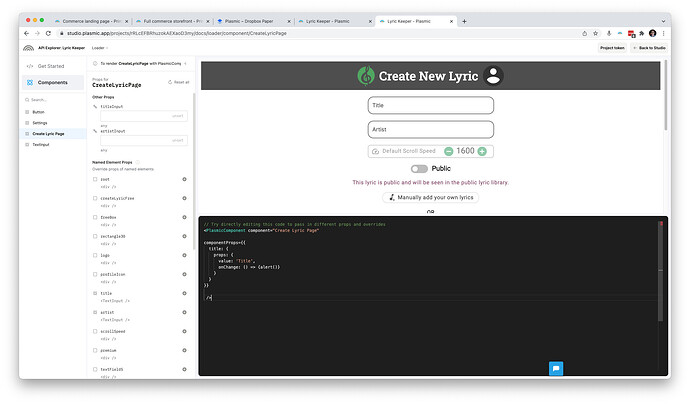Open the tab search chevron in Chrome
Screen dimensions: 690x404
coord(663,21)
